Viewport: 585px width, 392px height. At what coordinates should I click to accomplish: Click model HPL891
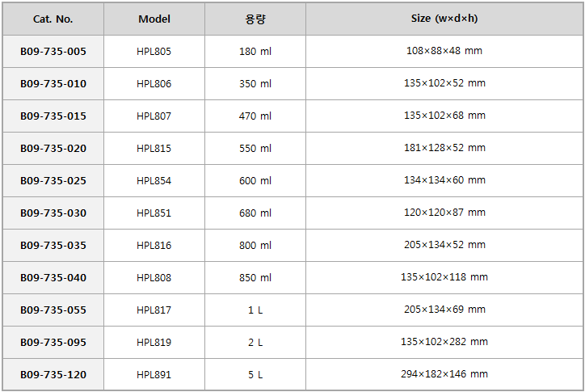[154, 374]
